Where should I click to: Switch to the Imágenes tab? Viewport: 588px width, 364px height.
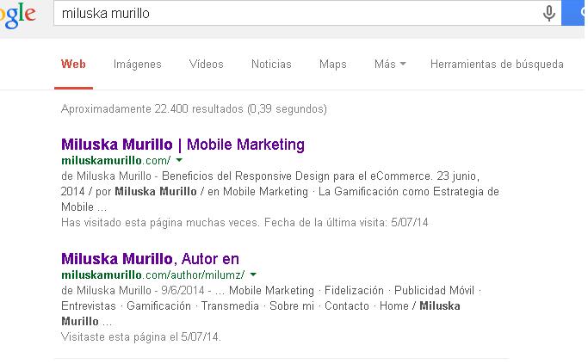137,64
